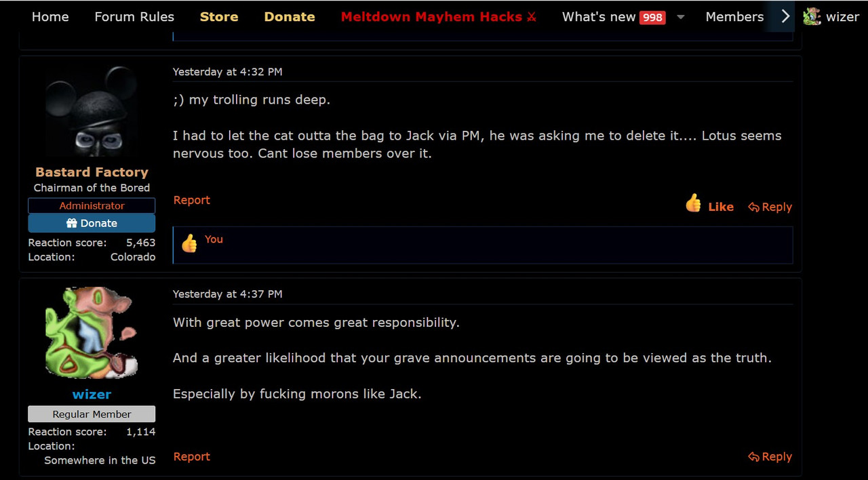Report wizer's post
868x480 pixels.
pos(191,456)
